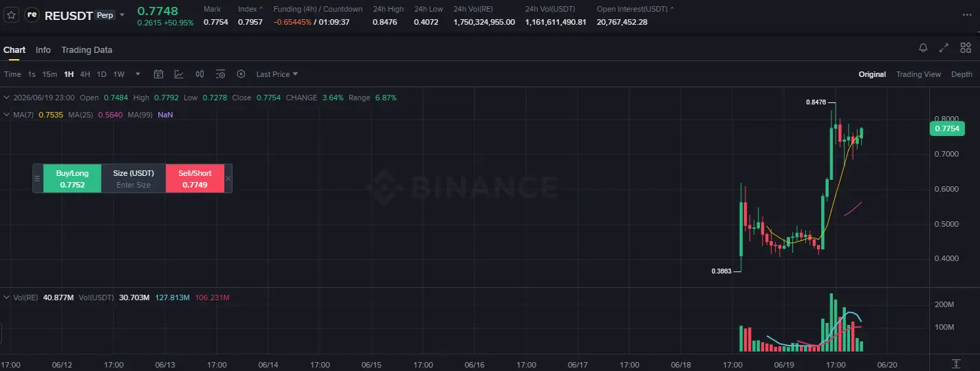
Task: Click the 24h High value 0.8476
Action: [384, 22]
